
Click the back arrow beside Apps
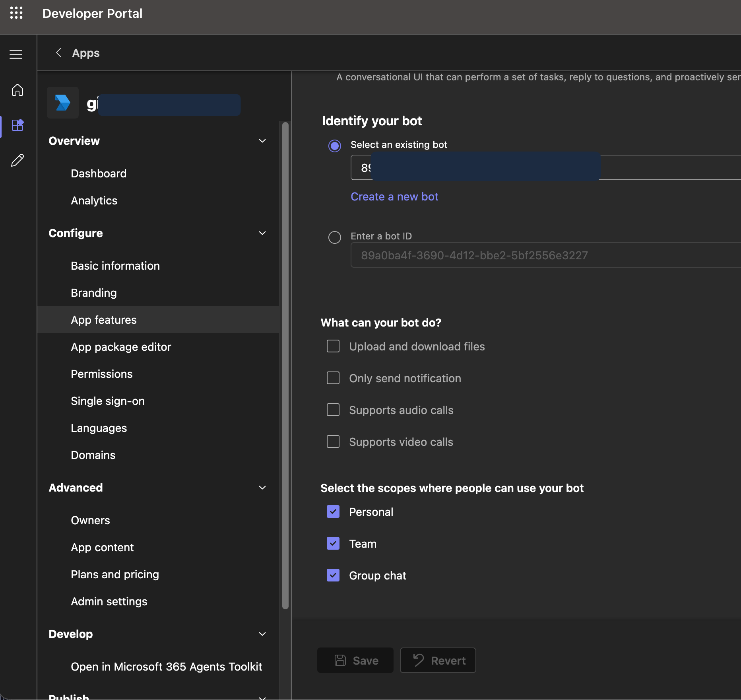pyautogui.click(x=58, y=52)
